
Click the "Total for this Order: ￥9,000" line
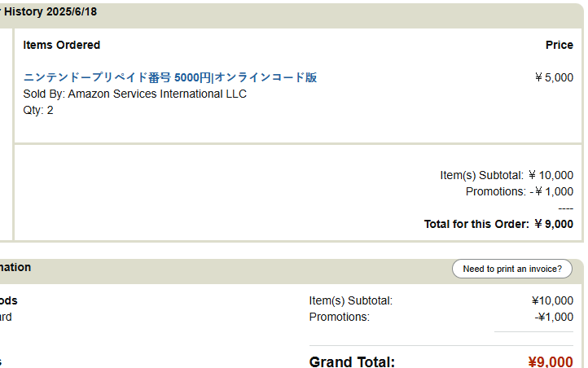[498, 224]
